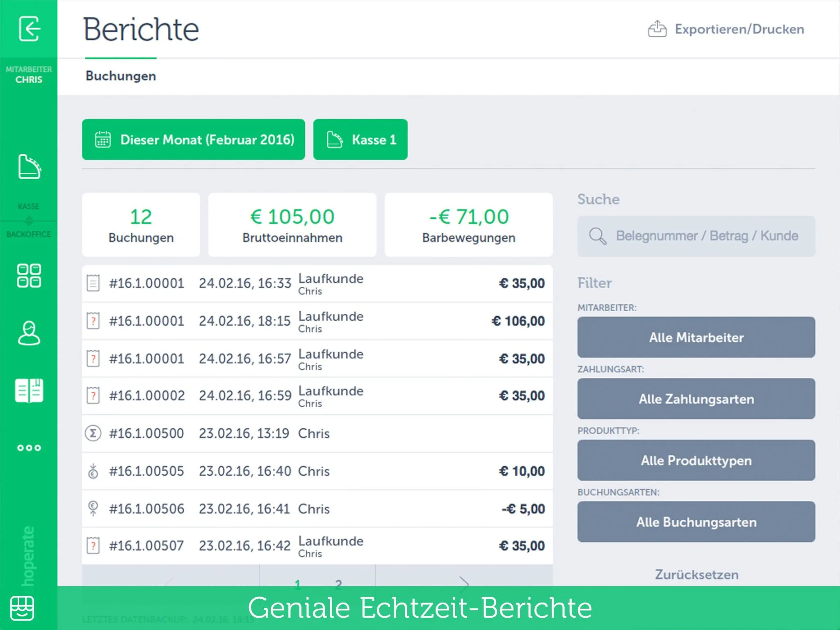This screenshot has width=840, height=630.
Task: Open the Alle Mitarbeiter filter
Action: [x=696, y=337]
